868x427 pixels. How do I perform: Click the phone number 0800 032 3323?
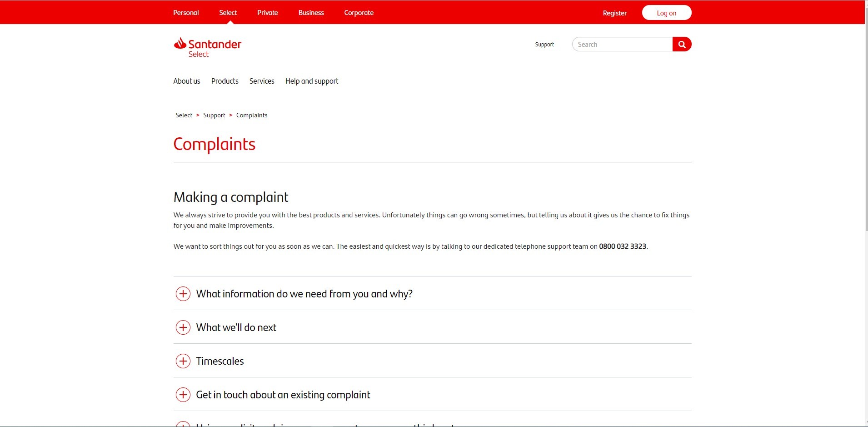click(x=623, y=246)
